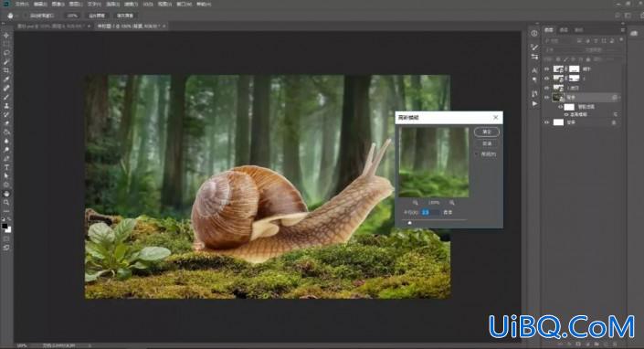Image resolution: width=644 pixels, height=349 pixels.
Task: Hide the selected smart object layer eye icon
Action: pyautogui.click(x=546, y=98)
